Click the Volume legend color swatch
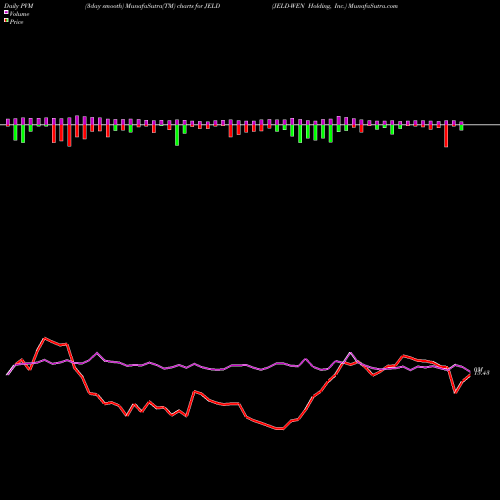This screenshot has height=500, width=500. pyautogui.click(x=6, y=13)
